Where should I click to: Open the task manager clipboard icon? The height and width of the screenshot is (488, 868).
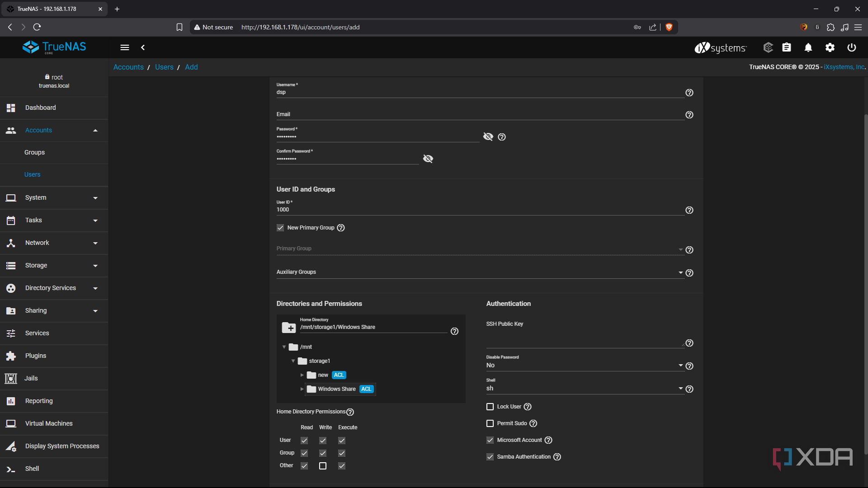pos(787,47)
